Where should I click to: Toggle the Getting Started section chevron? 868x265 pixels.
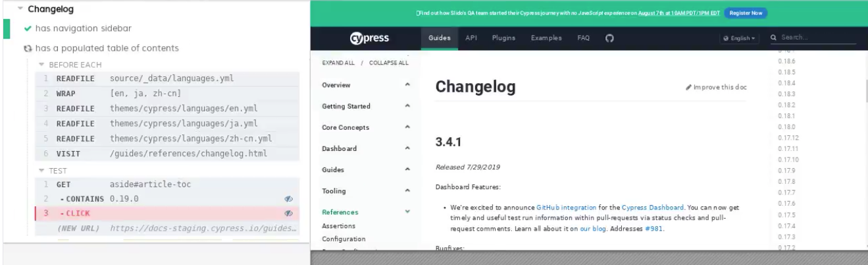point(407,106)
